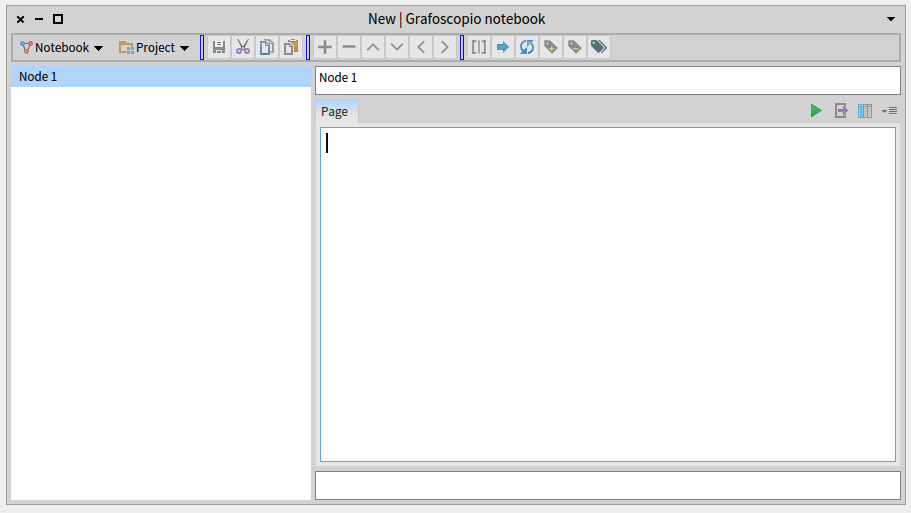
Task: Open the window menu arrow in title bar
Action: click(891, 19)
